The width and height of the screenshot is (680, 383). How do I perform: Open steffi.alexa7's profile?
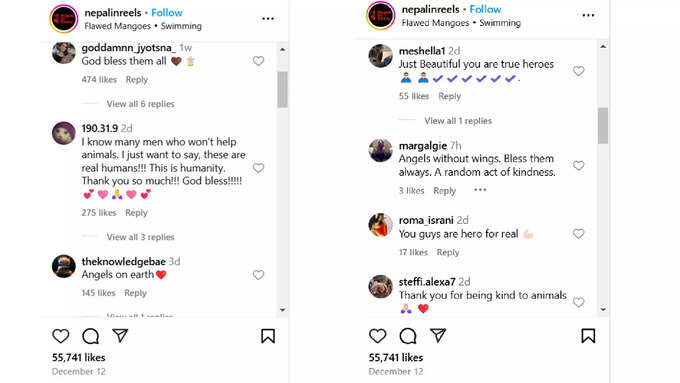[x=427, y=282]
